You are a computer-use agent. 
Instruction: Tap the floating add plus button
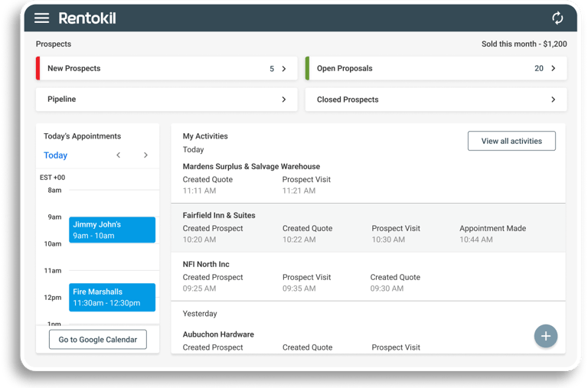pos(545,336)
